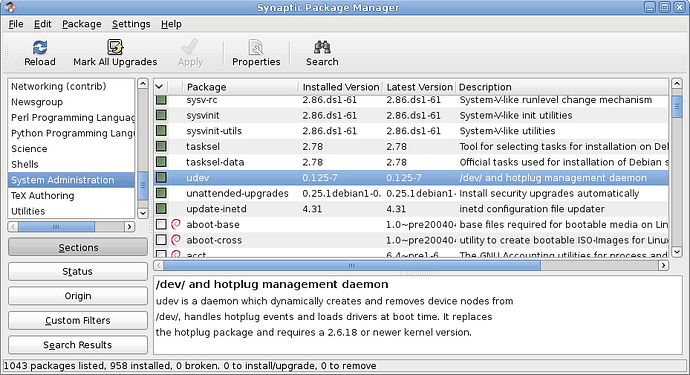Select the Perl Programming Language section
690x375 pixels.
(x=71, y=118)
